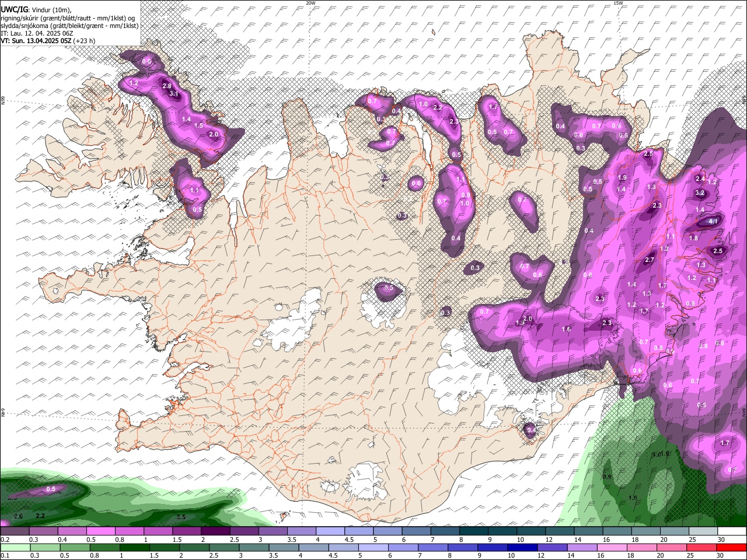Select the "VT: Sun. 13.04.2025 05Z (+23 h)" line

[48, 41]
